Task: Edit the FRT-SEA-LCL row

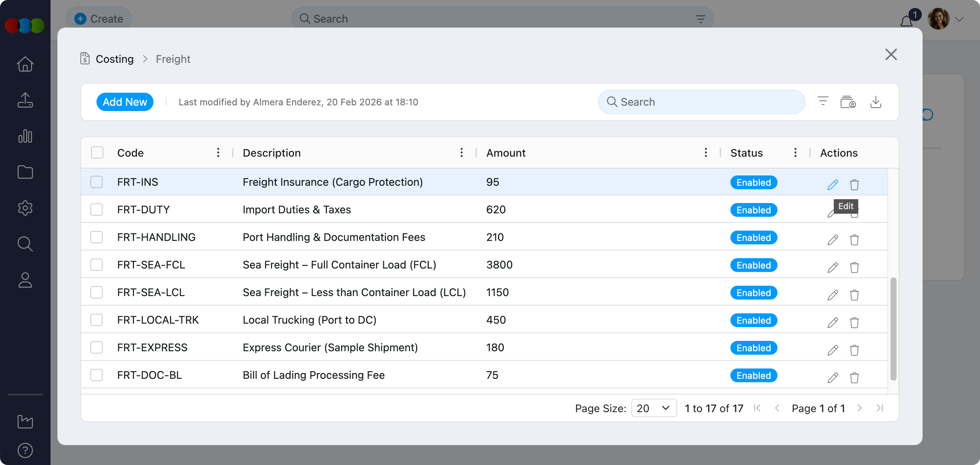Action: click(x=833, y=295)
